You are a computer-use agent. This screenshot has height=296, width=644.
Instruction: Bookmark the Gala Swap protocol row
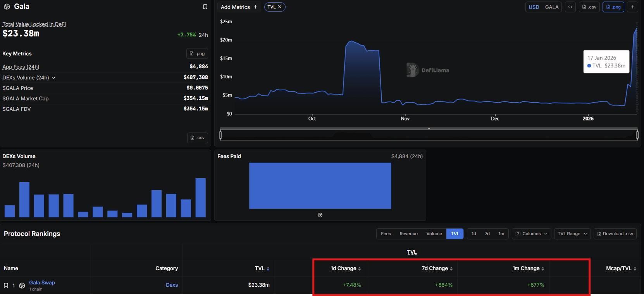click(x=6, y=286)
